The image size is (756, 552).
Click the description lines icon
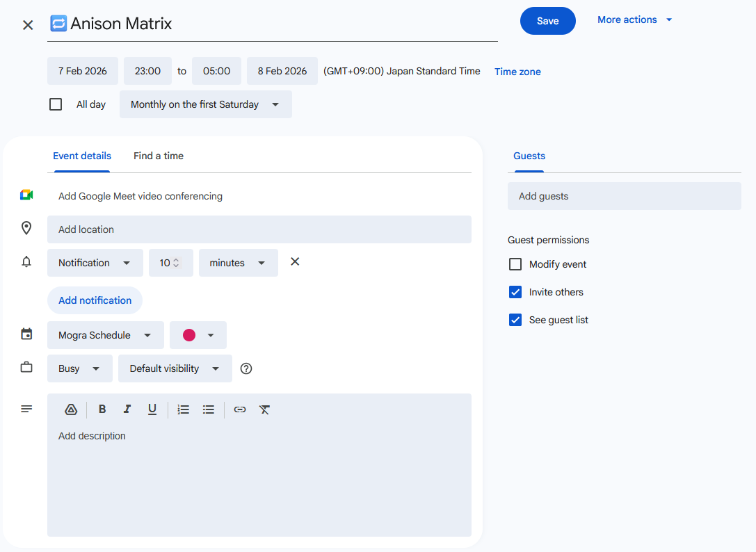pyautogui.click(x=26, y=409)
